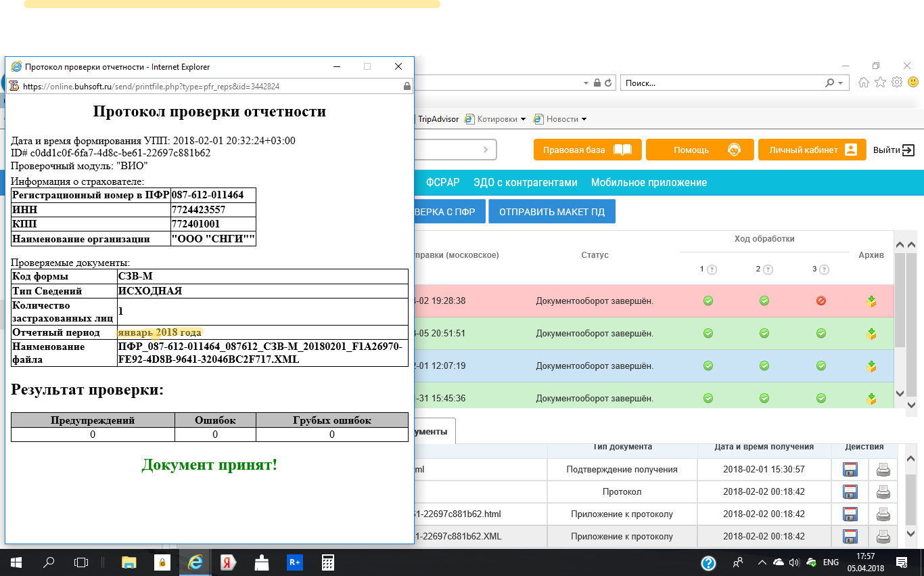
Task: Click the Личный кабинет button
Action: 812,150
